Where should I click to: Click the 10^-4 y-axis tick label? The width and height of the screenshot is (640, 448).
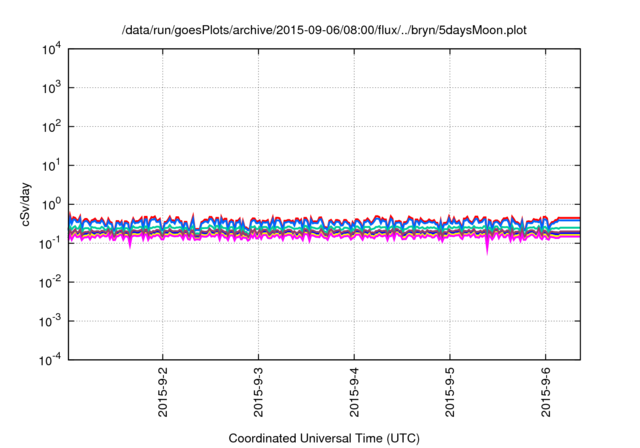pyautogui.click(x=50, y=360)
